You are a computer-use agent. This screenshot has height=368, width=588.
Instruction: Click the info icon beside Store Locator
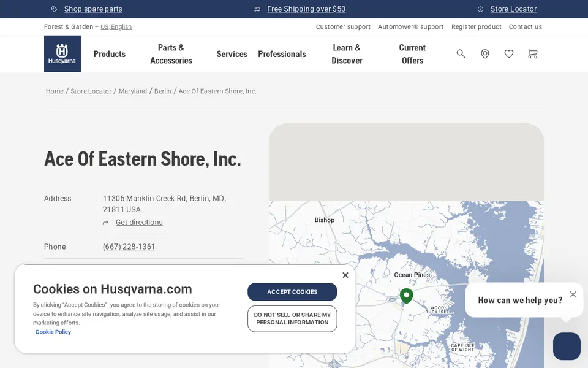pos(480,9)
